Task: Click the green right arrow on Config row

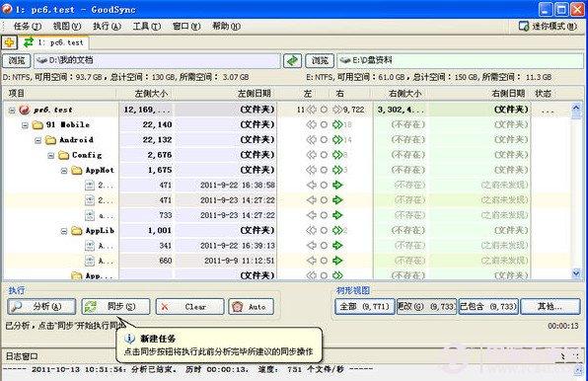Action: [x=337, y=155]
